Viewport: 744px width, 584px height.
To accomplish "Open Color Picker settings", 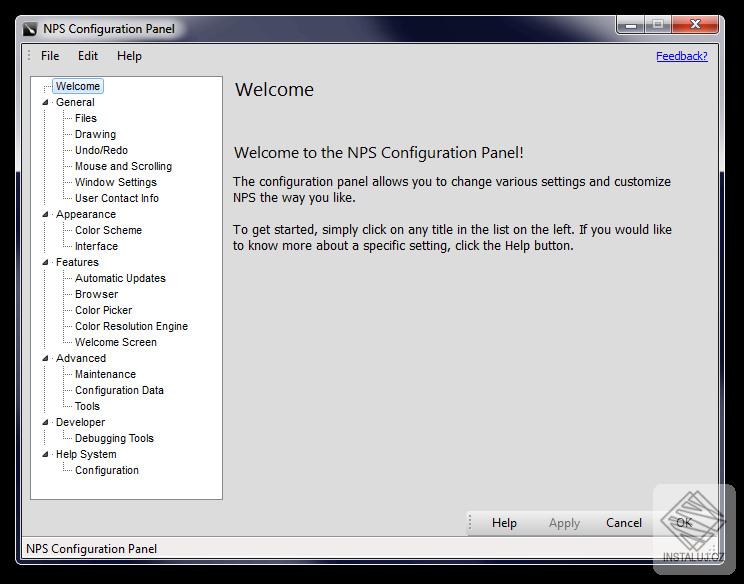I will pos(103,310).
